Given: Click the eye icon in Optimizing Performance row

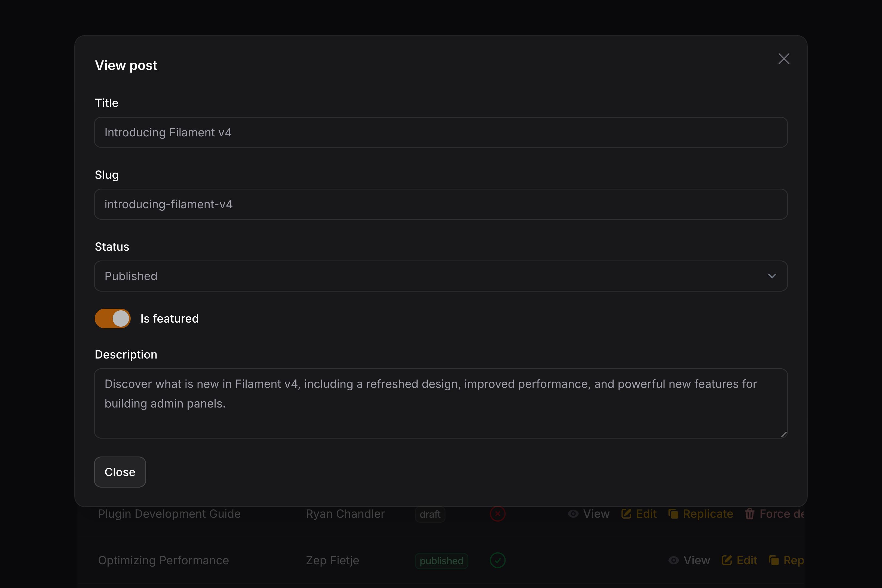Looking at the screenshot, I should tap(673, 560).
